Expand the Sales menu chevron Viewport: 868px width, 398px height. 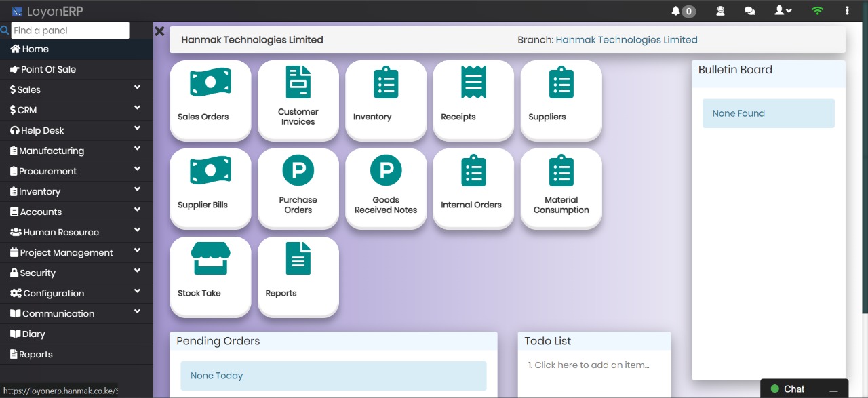point(137,88)
